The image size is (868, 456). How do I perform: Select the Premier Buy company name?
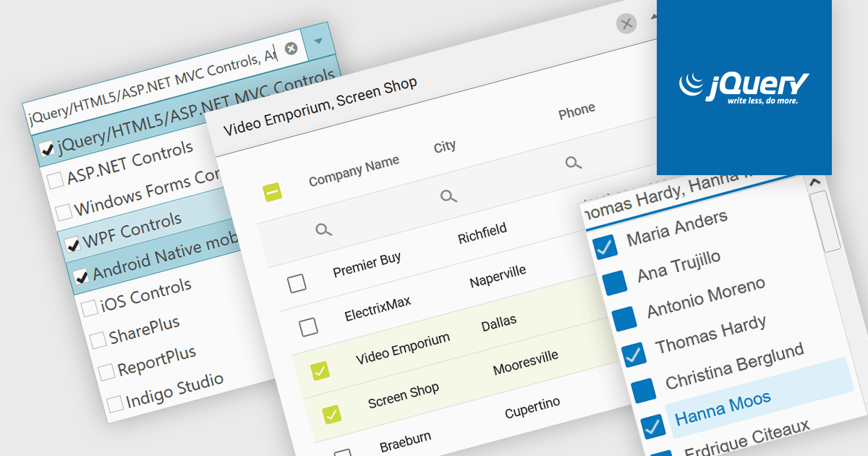367,265
